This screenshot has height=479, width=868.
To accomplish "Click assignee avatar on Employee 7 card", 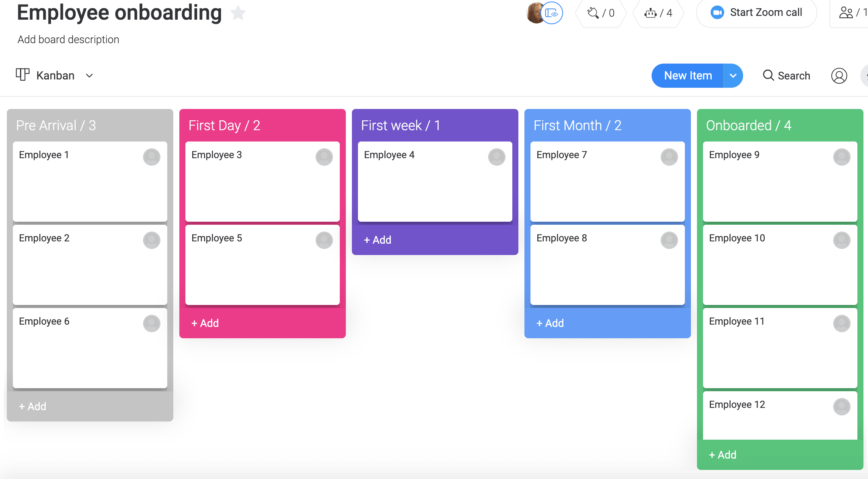I will click(x=669, y=157).
